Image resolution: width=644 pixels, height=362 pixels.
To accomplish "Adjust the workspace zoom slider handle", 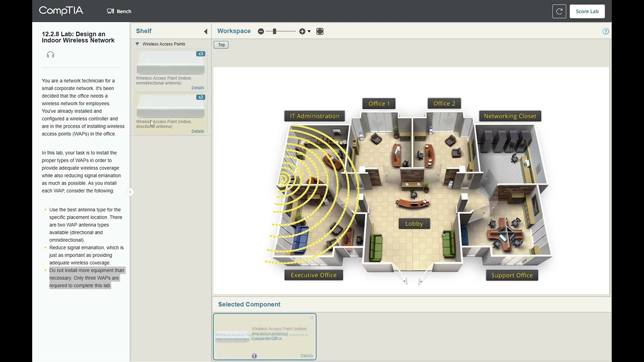I will pyautogui.click(x=274, y=31).
